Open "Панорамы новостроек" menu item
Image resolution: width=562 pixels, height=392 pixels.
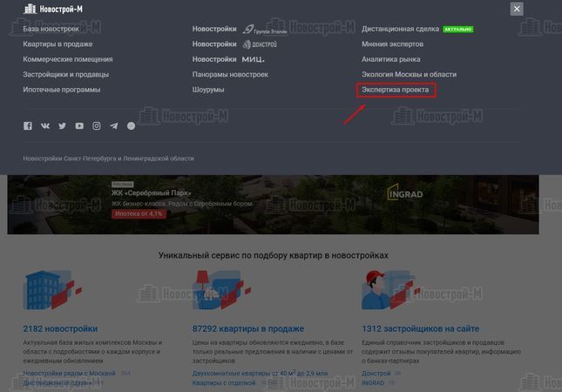(230, 74)
